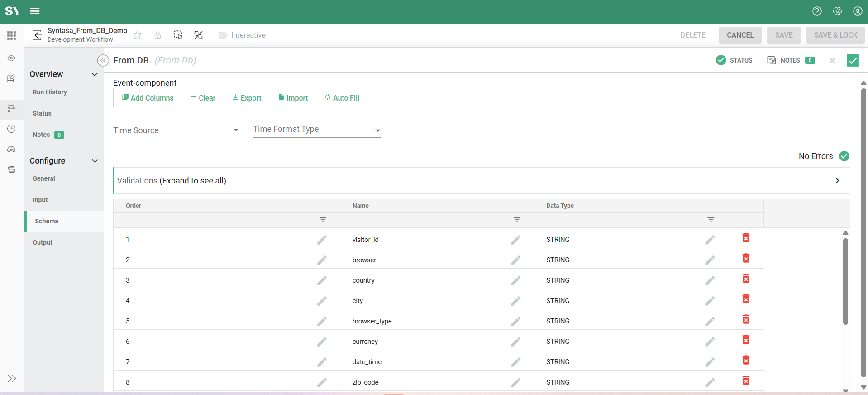Click the workflow lock icon
Screen dimensions: 868x395
tap(157, 35)
